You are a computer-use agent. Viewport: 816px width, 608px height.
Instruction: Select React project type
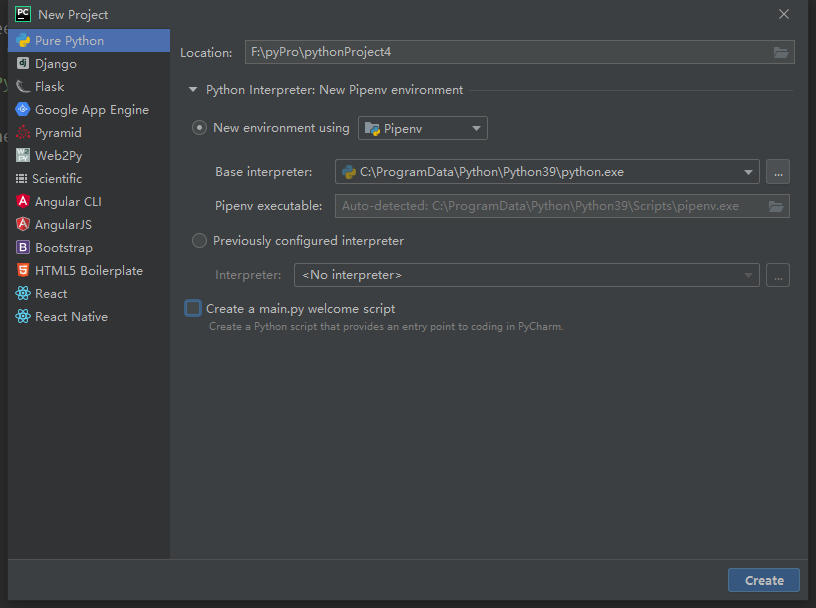89,294
